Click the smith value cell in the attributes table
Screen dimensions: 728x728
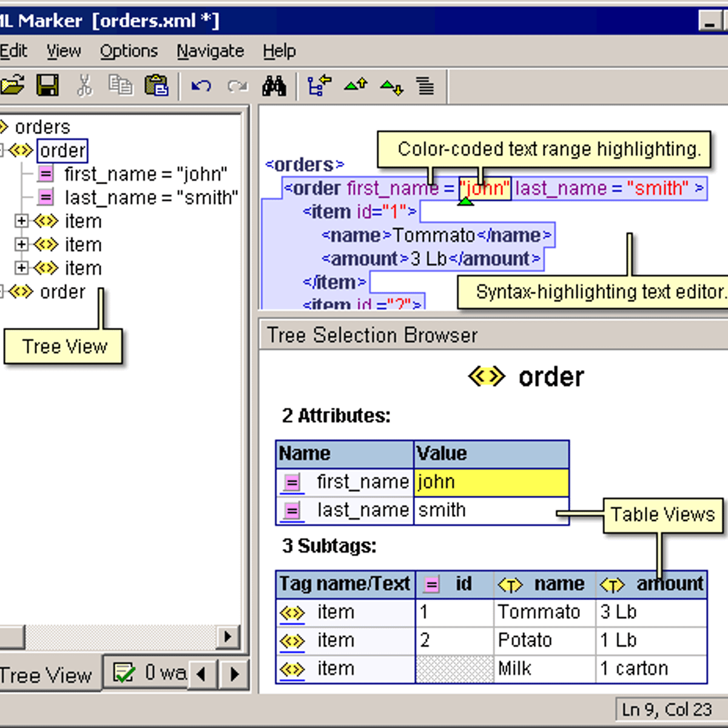pyautogui.click(x=491, y=510)
